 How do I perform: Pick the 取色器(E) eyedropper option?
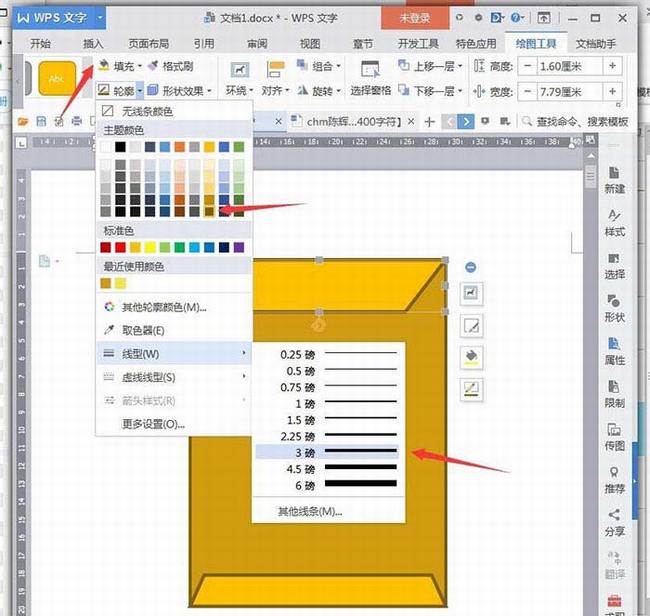pyautogui.click(x=173, y=330)
